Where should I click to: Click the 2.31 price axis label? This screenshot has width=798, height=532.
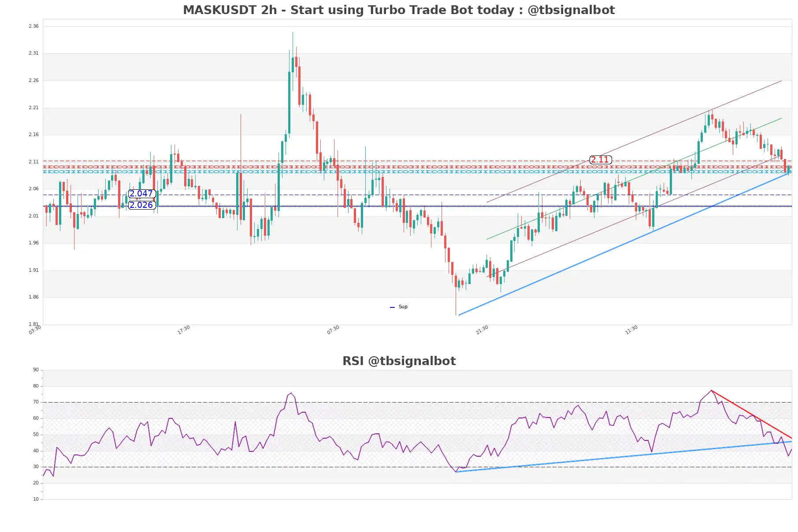tap(33, 53)
